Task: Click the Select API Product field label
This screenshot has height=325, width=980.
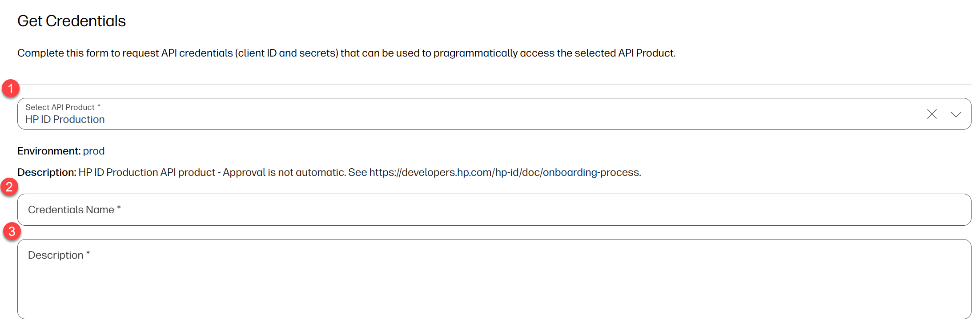Action: (x=63, y=107)
